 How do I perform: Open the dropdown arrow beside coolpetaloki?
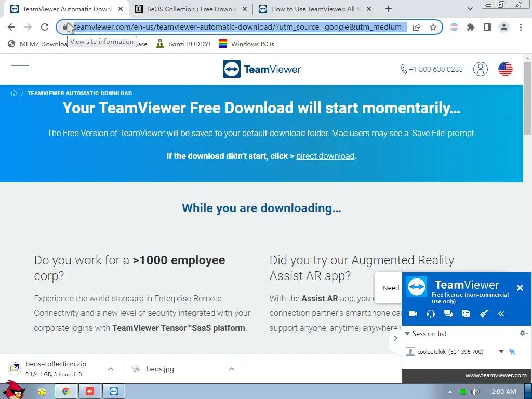pos(501,352)
